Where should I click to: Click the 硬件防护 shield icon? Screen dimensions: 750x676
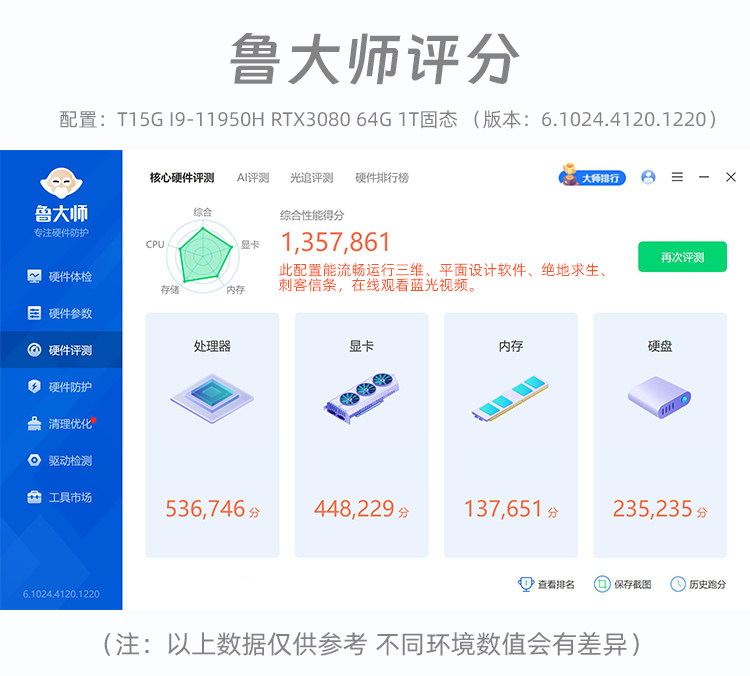[x=34, y=386]
